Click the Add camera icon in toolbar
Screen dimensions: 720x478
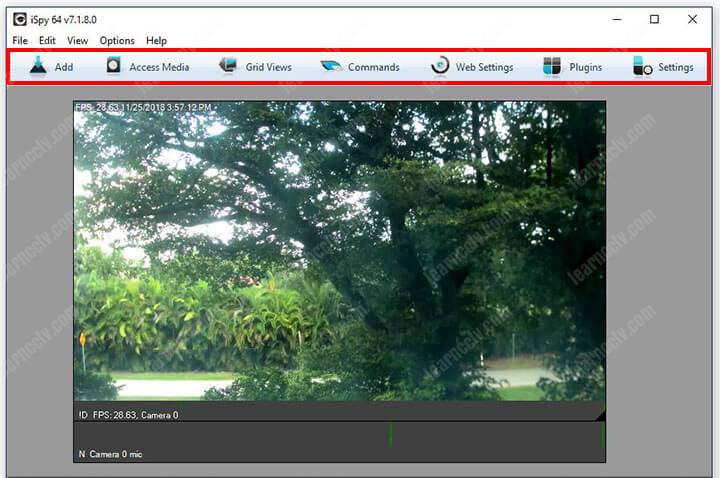pyautogui.click(x=38, y=67)
